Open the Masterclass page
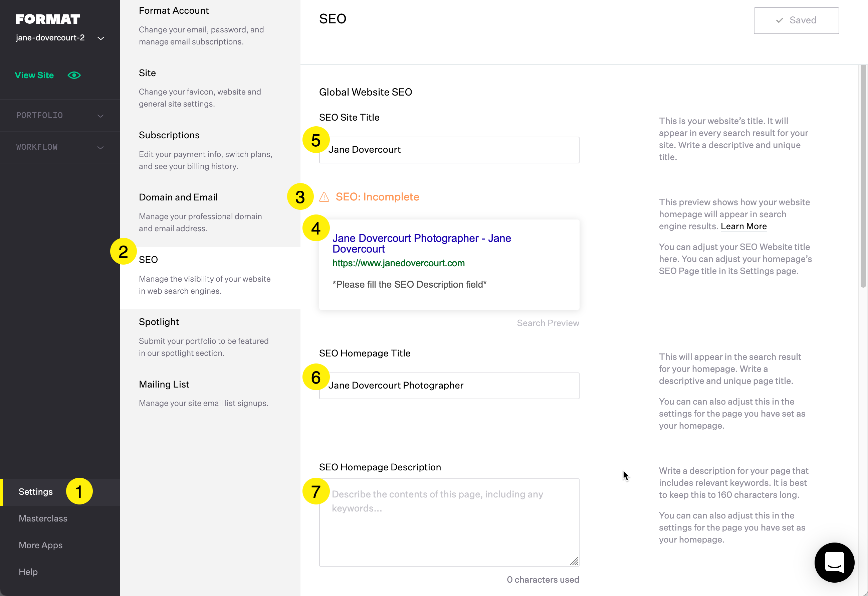The image size is (868, 596). click(43, 518)
